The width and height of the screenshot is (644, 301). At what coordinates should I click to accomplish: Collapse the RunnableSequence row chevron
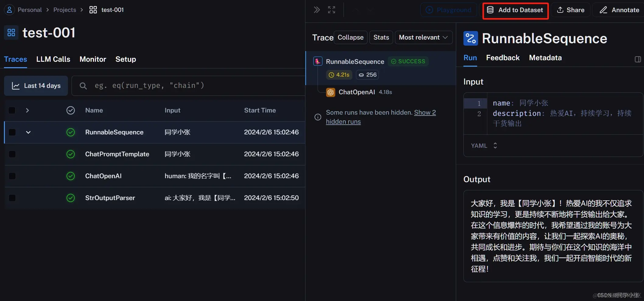click(28, 132)
